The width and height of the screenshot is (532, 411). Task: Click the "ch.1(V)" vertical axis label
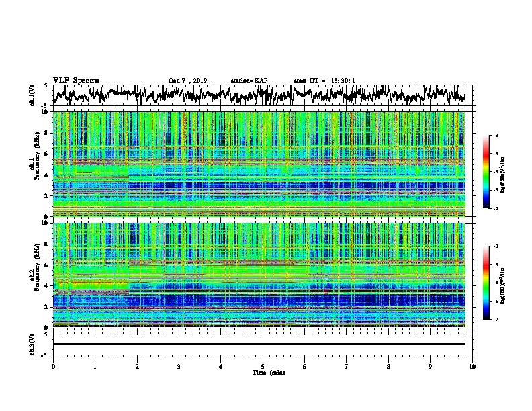coord(32,95)
